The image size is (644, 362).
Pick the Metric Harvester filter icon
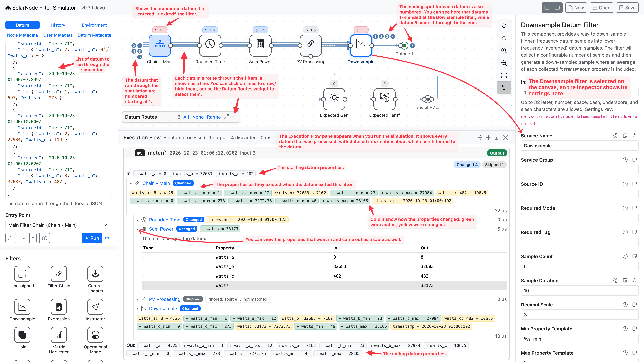click(59, 335)
